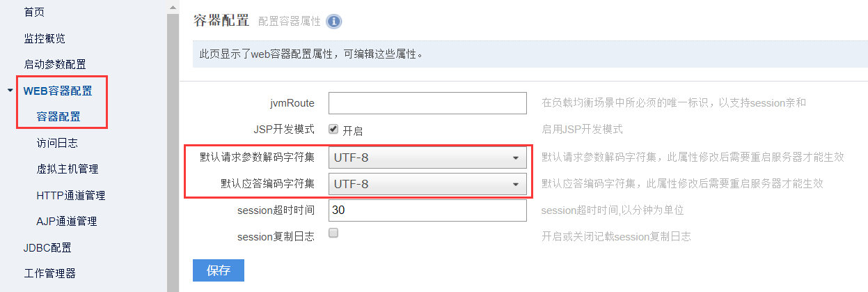Open the 默认请求参数解码字符集 dropdown
Screen dimensions: 868x292
pyautogui.click(x=427, y=157)
